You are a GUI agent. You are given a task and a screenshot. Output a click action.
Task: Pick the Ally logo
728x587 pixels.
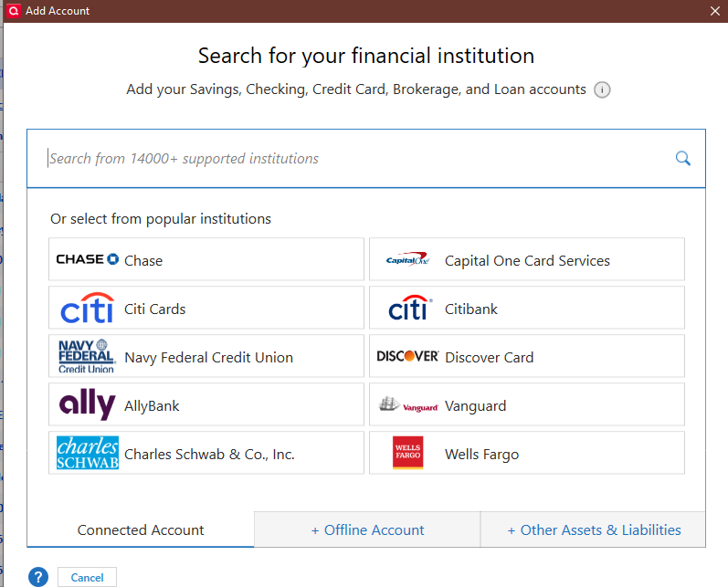(x=87, y=404)
